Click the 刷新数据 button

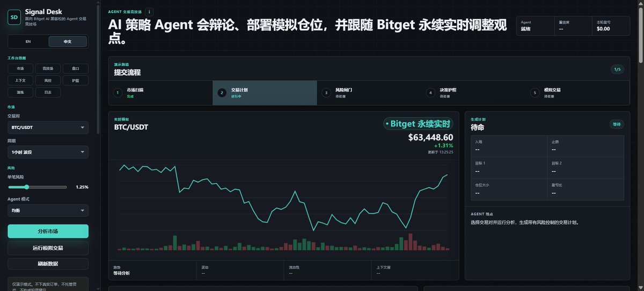point(48,264)
